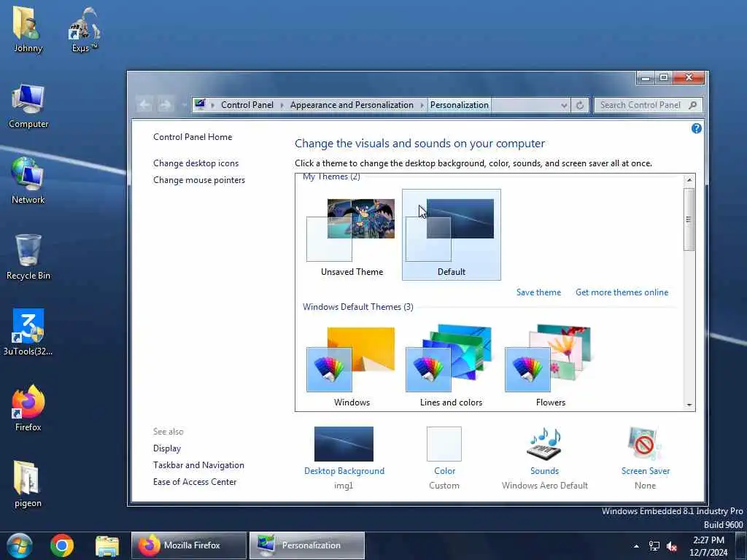Go forward in Control Panel navigation

pos(166,105)
